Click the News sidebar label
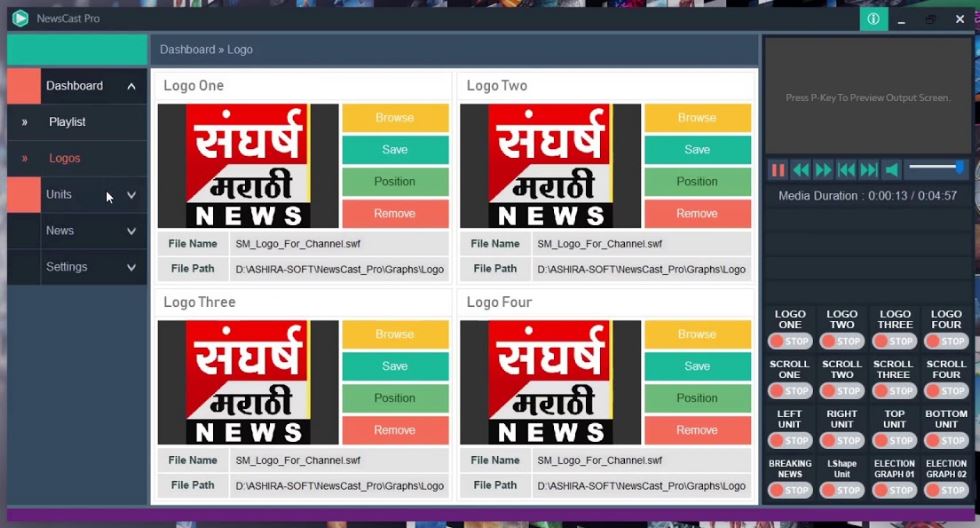The width and height of the screenshot is (980, 528). [60, 231]
